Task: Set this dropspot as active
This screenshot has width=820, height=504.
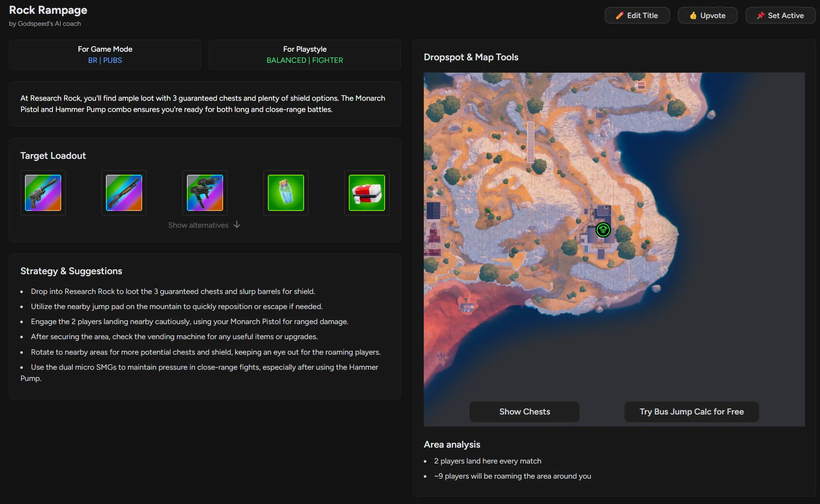Action: pos(780,15)
